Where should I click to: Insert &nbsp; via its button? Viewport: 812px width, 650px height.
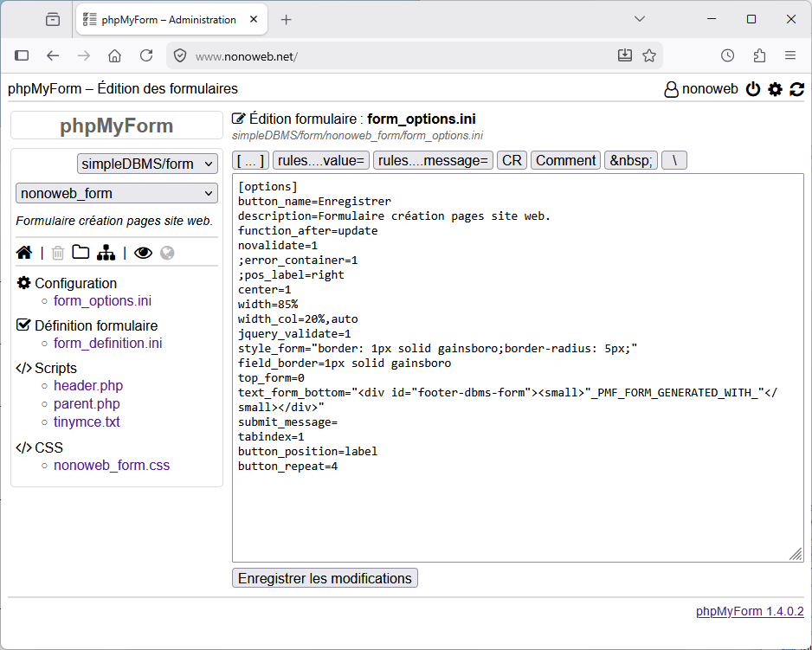(x=631, y=161)
